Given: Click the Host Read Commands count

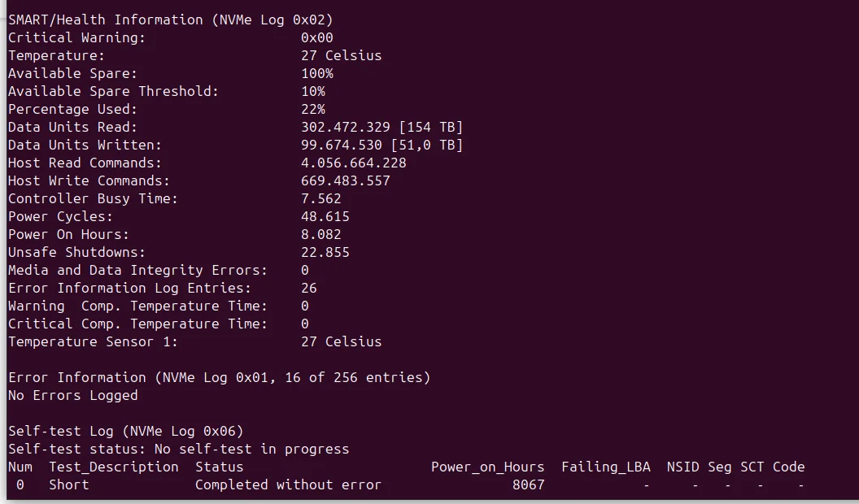Looking at the screenshot, I should 353,163.
